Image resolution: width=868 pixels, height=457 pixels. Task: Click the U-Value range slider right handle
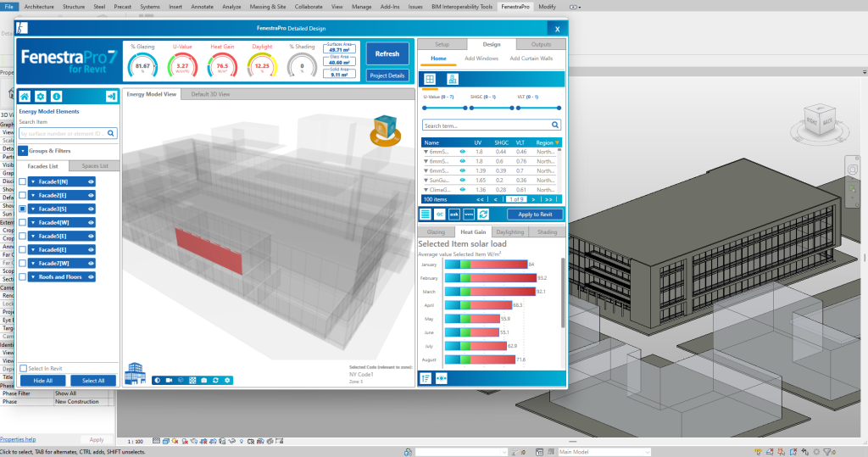[x=465, y=108]
